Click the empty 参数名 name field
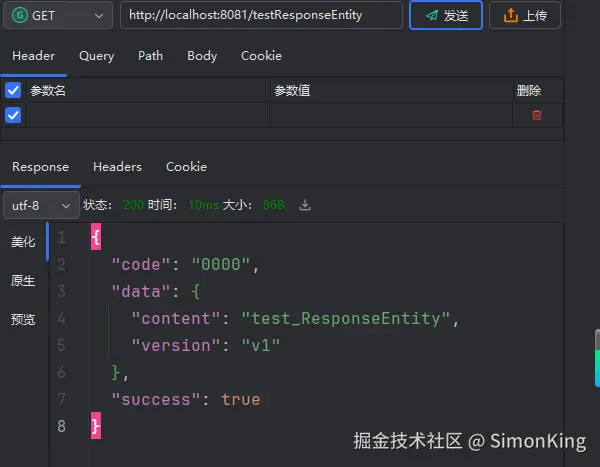The image size is (600, 467). (147, 115)
